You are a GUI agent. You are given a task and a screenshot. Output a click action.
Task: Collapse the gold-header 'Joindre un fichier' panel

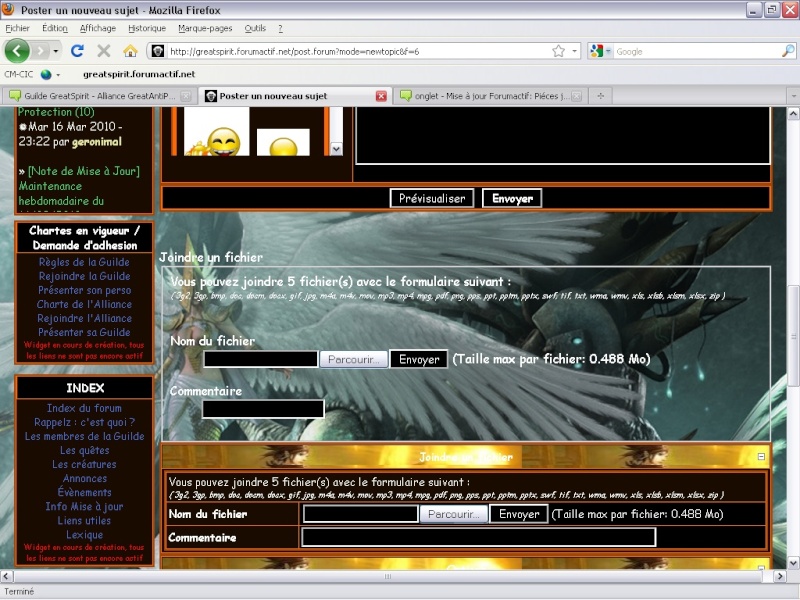[761, 457]
